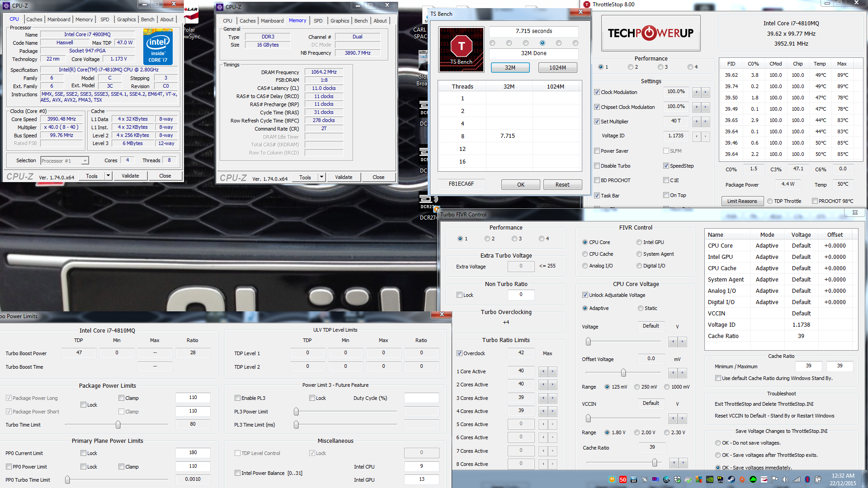Click the NVIDIA tray icon

(x=710, y=479)
